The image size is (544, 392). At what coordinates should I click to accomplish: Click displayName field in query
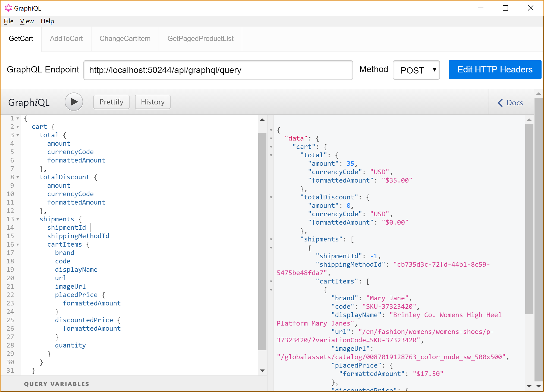pyautogui.click(x=76, y=270)
